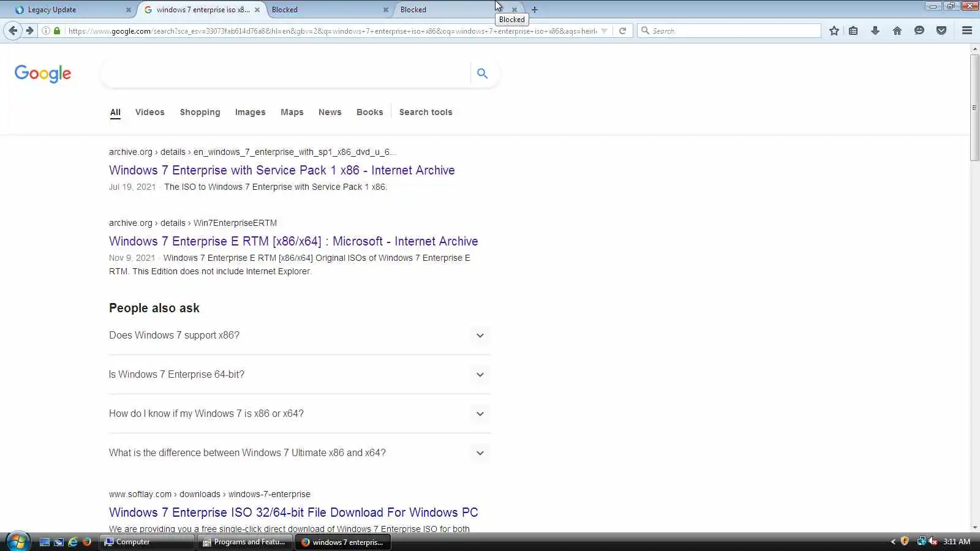Close the windows 7 enterprise iso tab
Screen dimensions: 980x551
click(x=257, y=10)
